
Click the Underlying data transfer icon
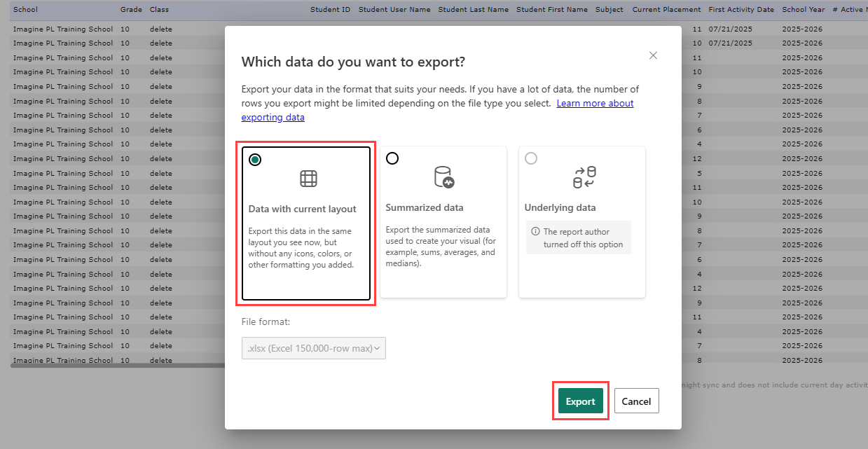pyautogui.click(x=584, y=178)
